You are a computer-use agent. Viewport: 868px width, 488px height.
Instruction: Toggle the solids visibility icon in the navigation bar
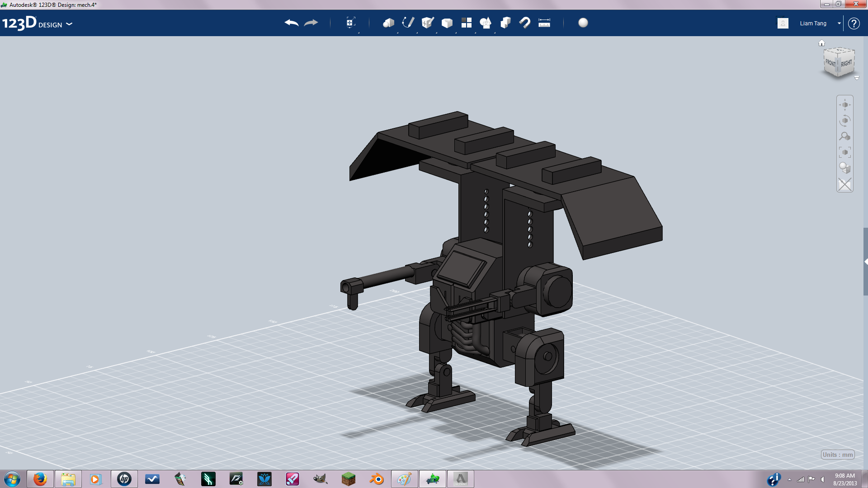coord(844,184)
